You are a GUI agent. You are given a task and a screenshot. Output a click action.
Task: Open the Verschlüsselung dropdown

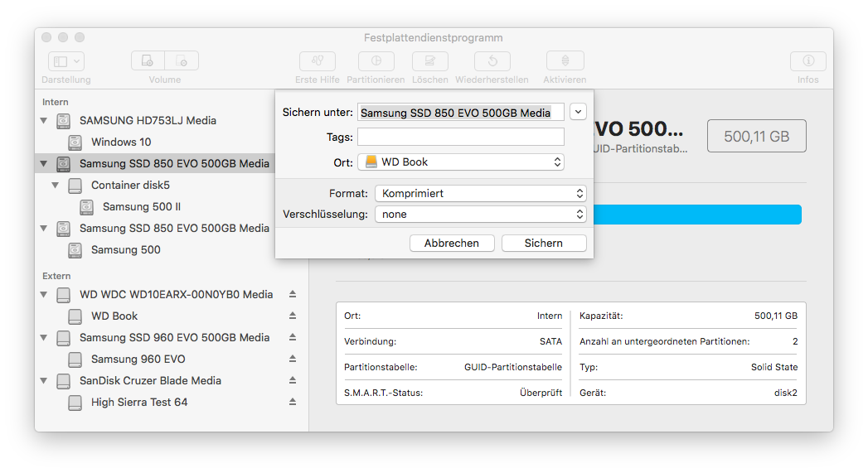(481, 214)
